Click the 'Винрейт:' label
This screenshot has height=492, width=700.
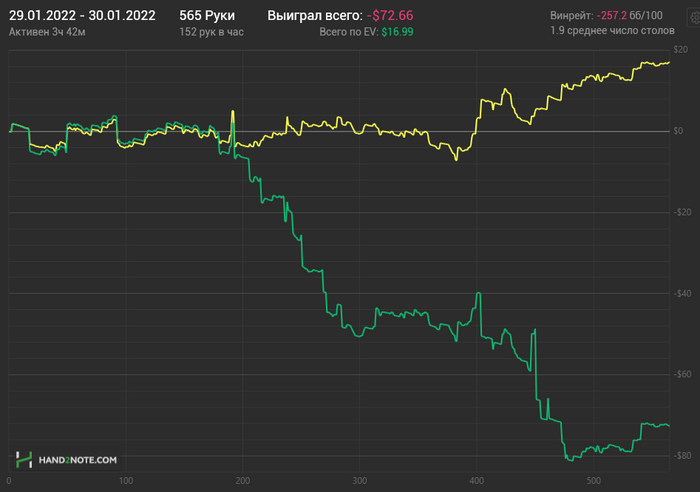[x=571, y=16]
